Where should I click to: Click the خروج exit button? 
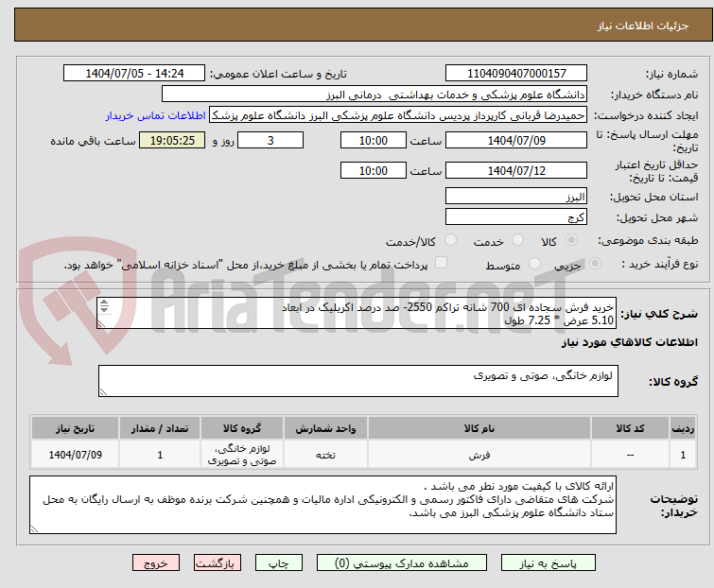156,562
